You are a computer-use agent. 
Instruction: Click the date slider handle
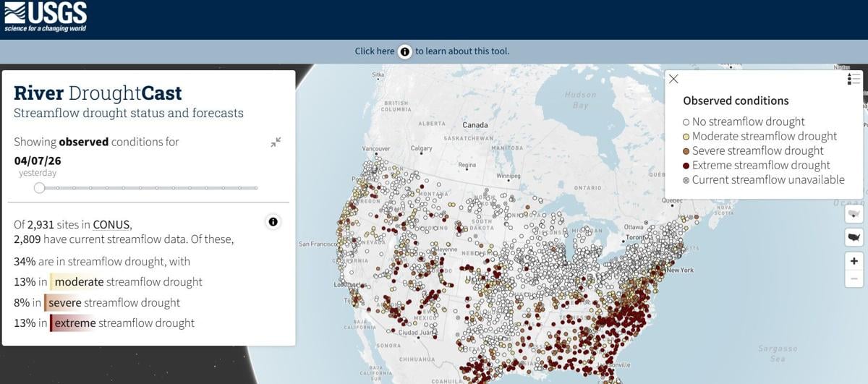tap(40, 188)
